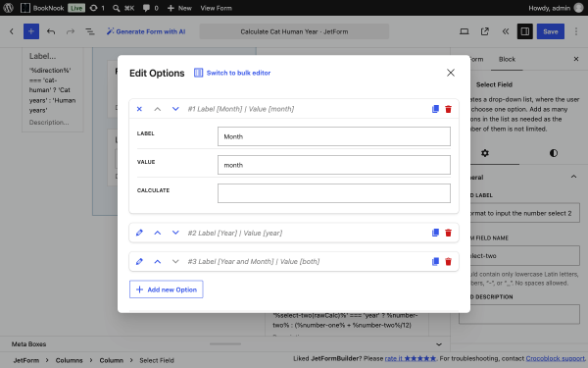Move option #1 Month down

pyautogui.click(x=175, y=109)
